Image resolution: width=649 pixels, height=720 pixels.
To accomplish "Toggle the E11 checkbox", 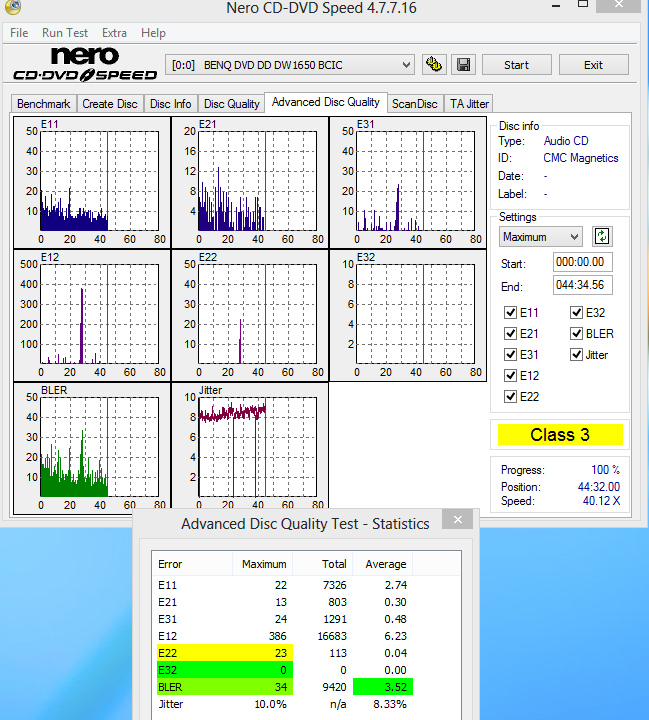I will click(x=510, y=313).
